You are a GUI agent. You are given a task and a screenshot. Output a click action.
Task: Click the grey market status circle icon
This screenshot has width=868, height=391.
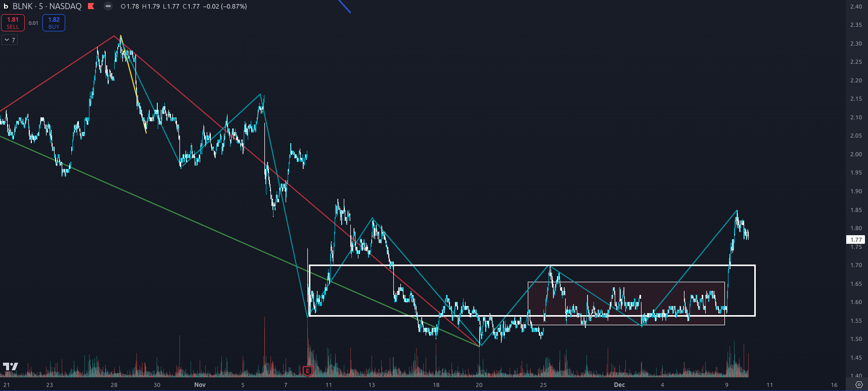click(108, 7)
